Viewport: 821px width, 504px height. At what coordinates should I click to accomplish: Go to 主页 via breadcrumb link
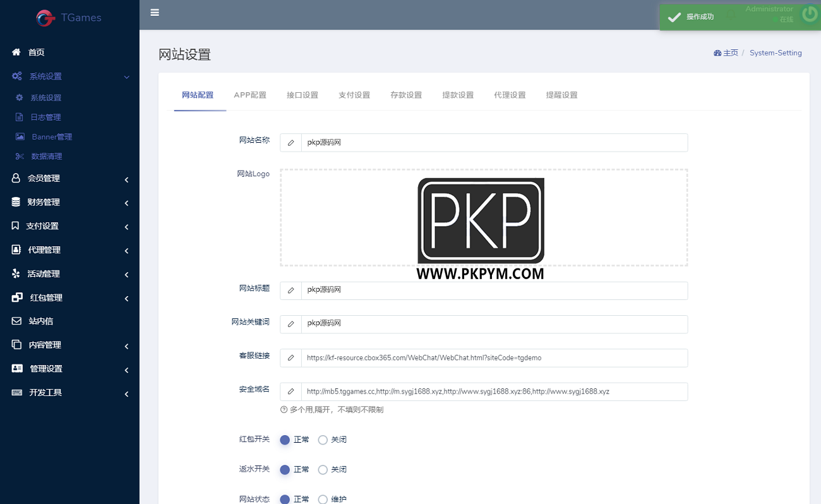(x=731, y=53)
